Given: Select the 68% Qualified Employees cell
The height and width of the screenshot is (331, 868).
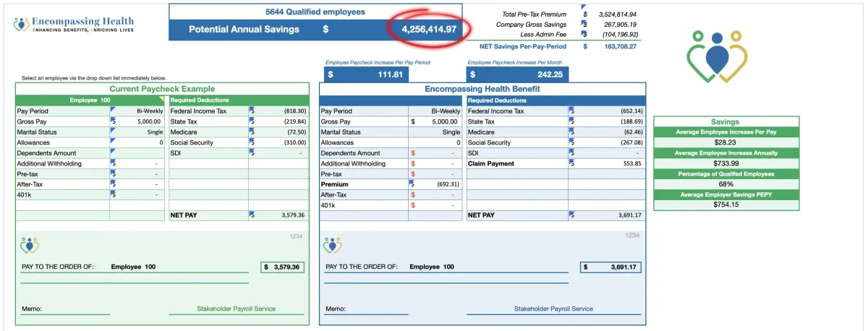Looking at the screenshot, I should tap(726, 184).
